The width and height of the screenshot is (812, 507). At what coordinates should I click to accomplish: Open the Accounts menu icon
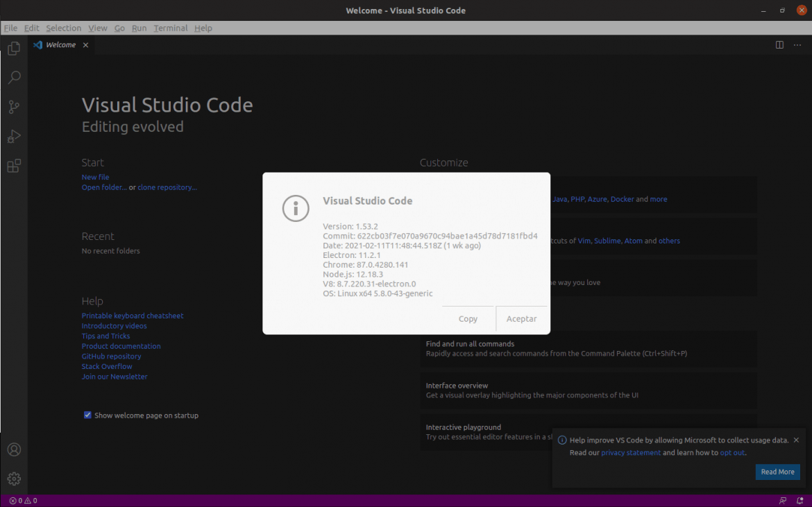(14, 449)
